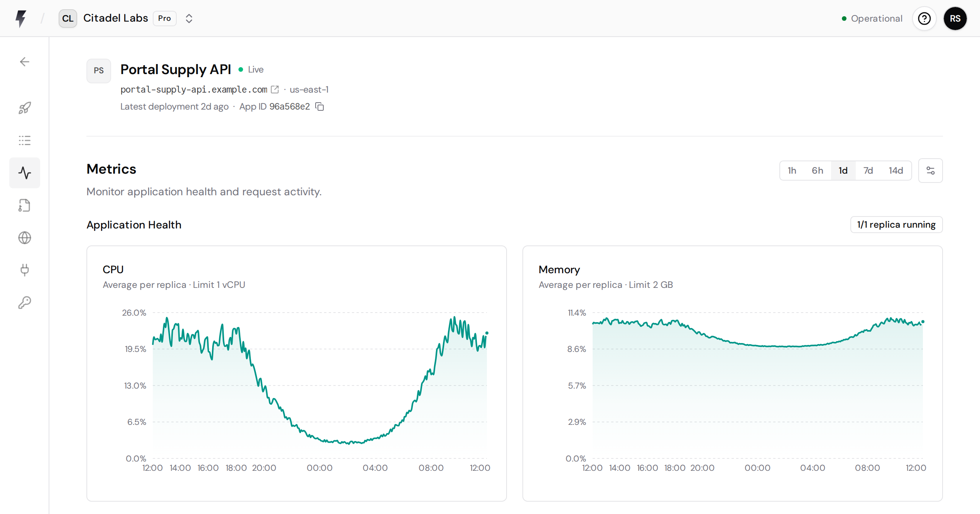Click Latest deployment 2d ago text

click(174, 107)
